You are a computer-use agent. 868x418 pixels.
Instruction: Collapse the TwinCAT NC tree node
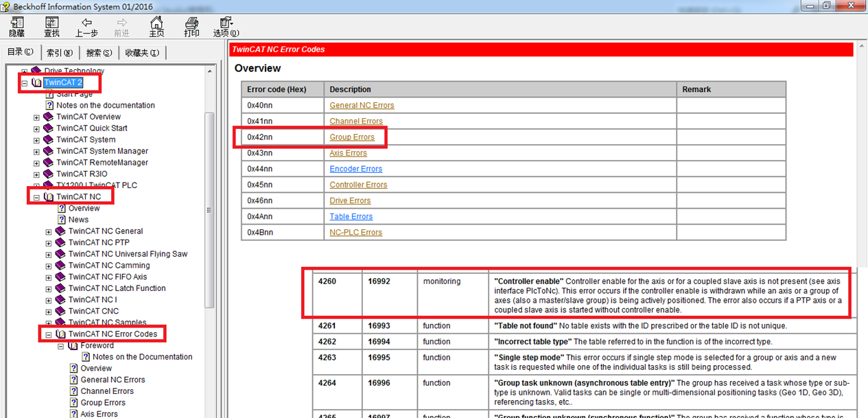point(36,197)
